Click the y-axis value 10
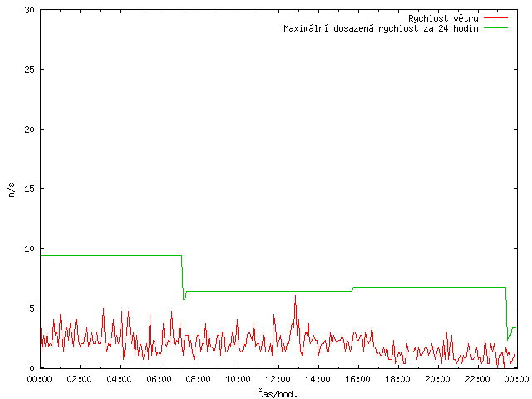 pos(30,249)
